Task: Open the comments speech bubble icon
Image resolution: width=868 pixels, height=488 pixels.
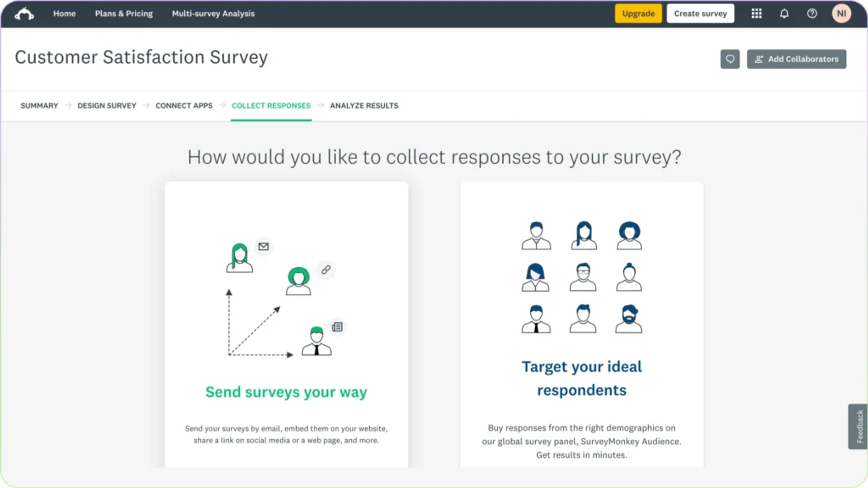Action: tap(730, 59)
